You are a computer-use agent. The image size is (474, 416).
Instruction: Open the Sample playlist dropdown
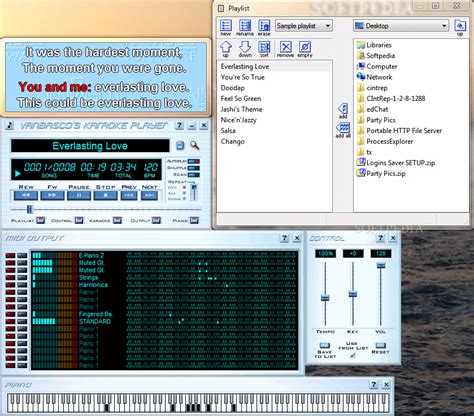(x=304, y=26)
